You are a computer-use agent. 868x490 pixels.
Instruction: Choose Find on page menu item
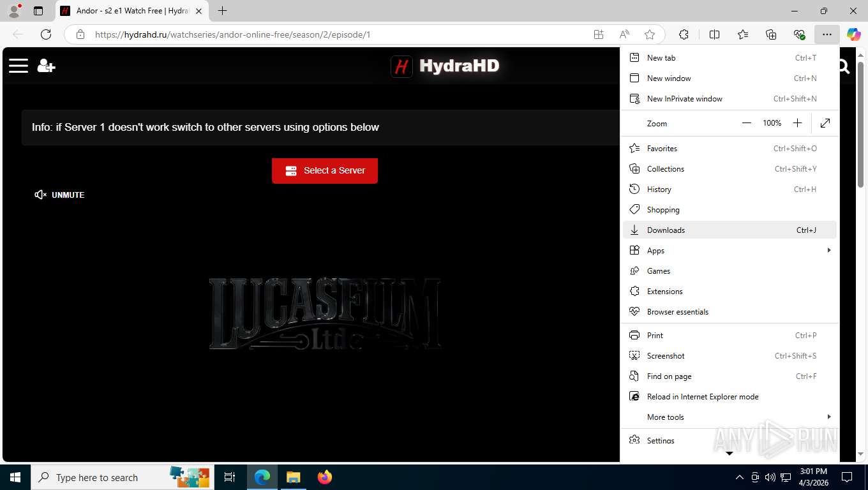tap(730, 376)
